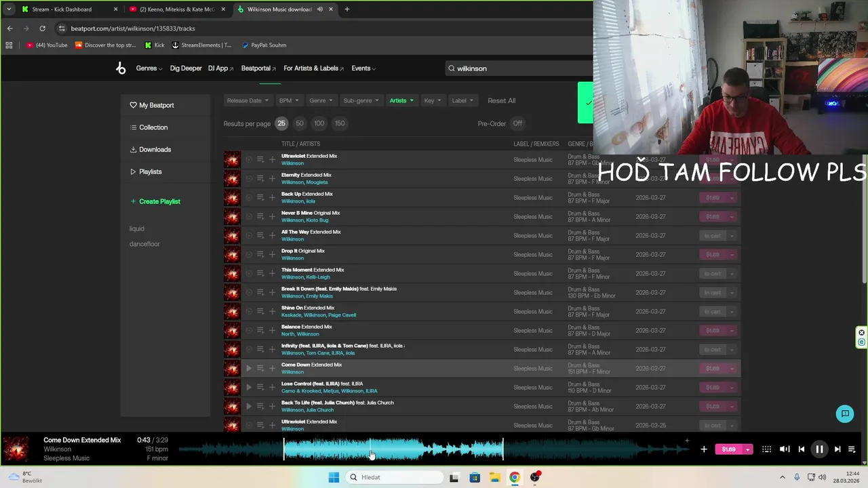
Task: Play the Come Down Extended Mix row
Action: 248,368
